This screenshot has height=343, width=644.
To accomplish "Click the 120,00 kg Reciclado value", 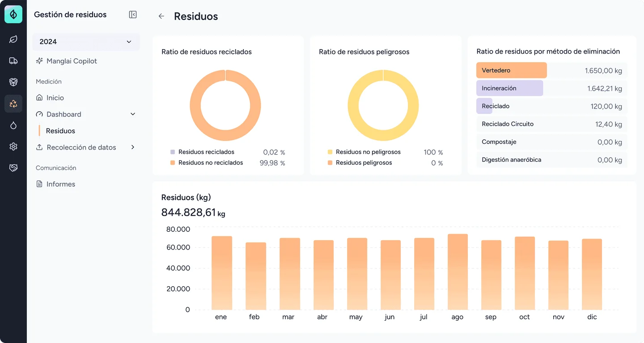I will coord(606,106).
